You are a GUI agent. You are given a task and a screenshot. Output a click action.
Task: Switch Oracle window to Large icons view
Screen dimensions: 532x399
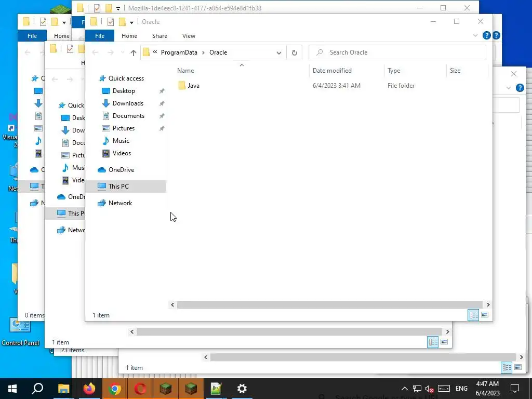tap(485, 315)
